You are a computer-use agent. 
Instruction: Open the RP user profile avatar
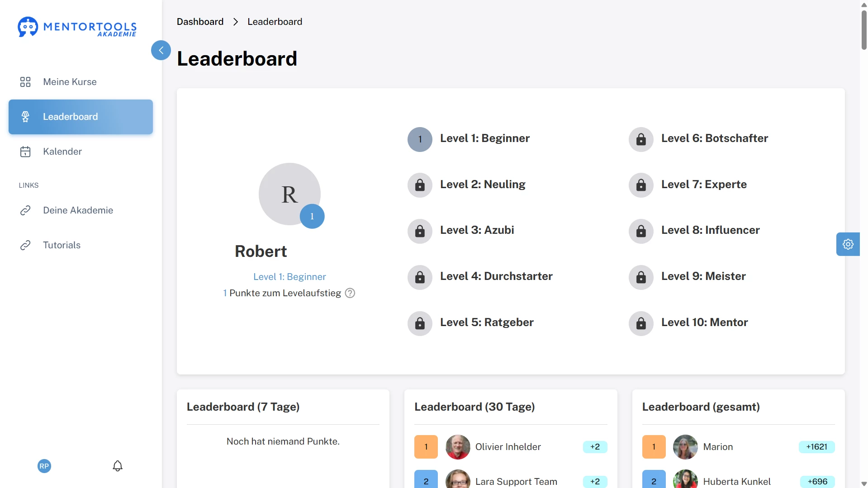point(44,466)
